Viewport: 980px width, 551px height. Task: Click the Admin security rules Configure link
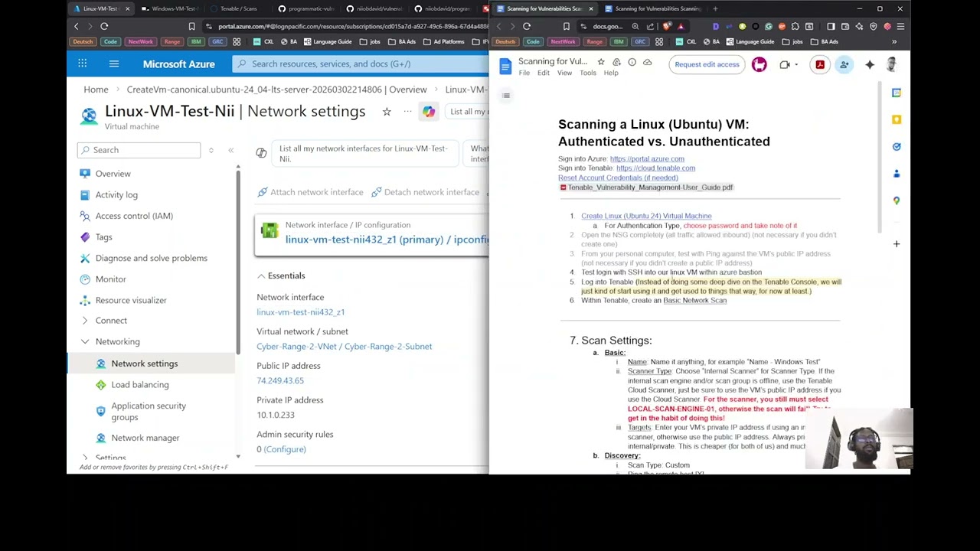[x=285, y=449]
